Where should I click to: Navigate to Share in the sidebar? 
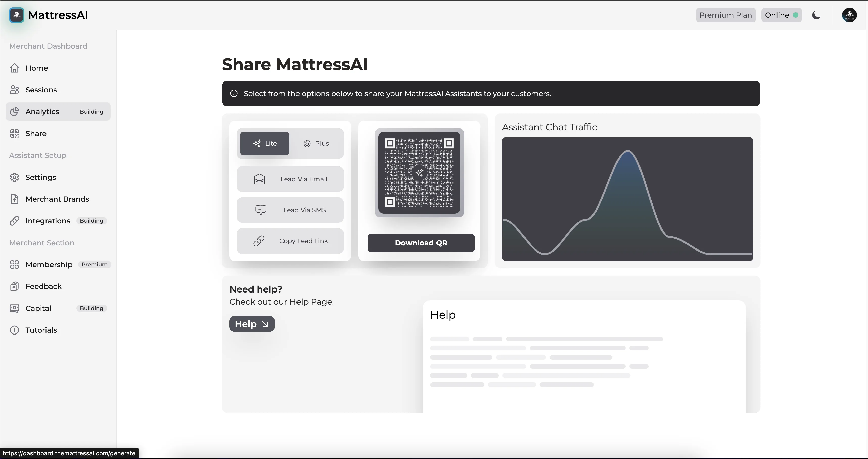pyautogui.click(x=58, y=134)
